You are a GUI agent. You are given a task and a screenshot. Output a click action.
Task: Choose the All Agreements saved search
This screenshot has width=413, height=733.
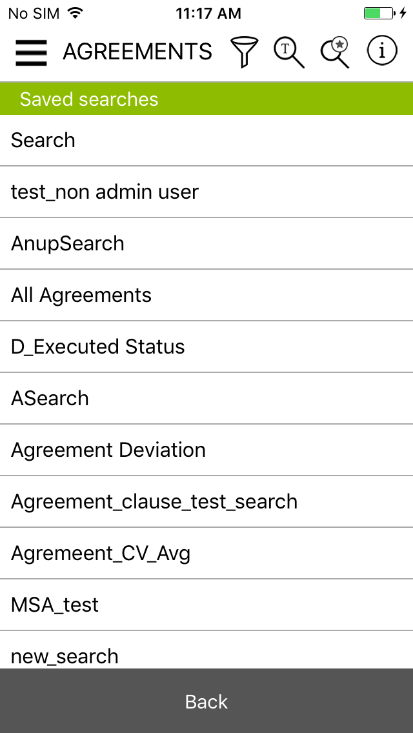(x=206, y=295)
